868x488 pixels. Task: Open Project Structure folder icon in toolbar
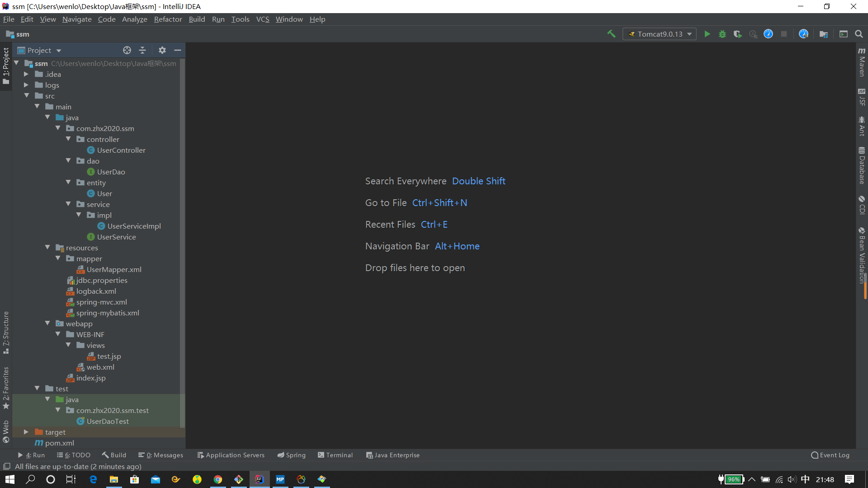click(824, 34)
